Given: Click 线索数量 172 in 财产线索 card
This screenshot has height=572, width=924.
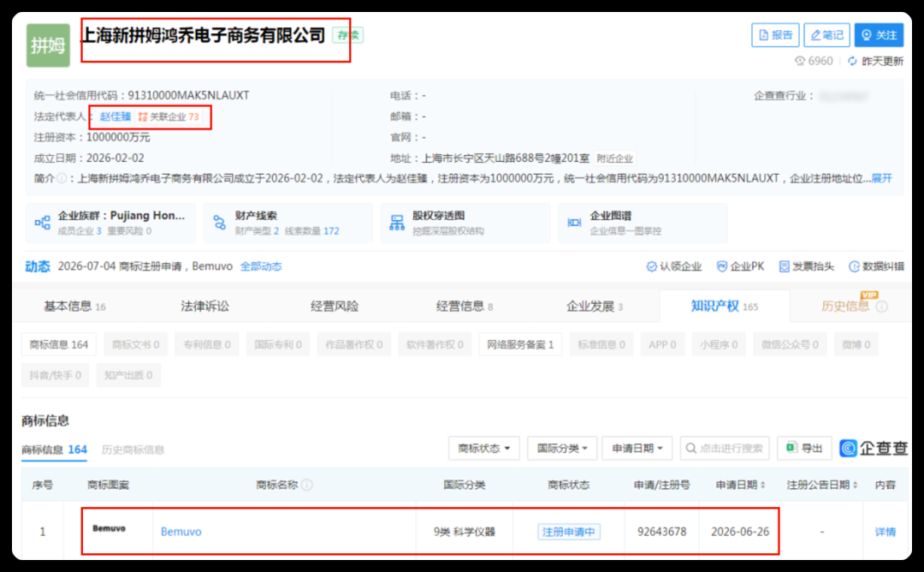Looking at the screenshot, I should point(311,231).
